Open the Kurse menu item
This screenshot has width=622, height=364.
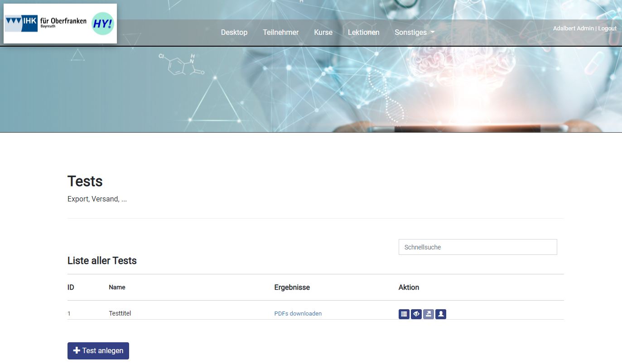point(323,33)
